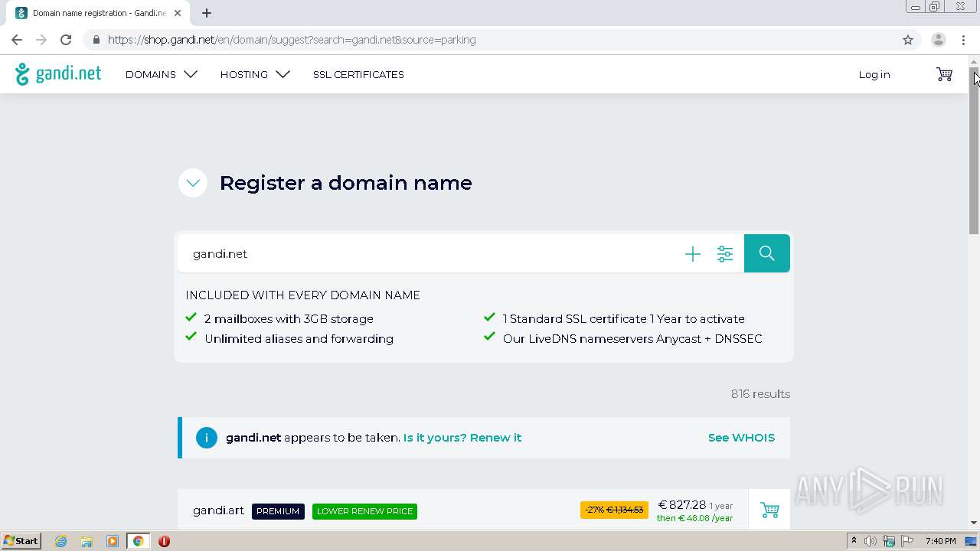Bookmark this page with star icon
The image size is (980, 551).
pos(908,40)
